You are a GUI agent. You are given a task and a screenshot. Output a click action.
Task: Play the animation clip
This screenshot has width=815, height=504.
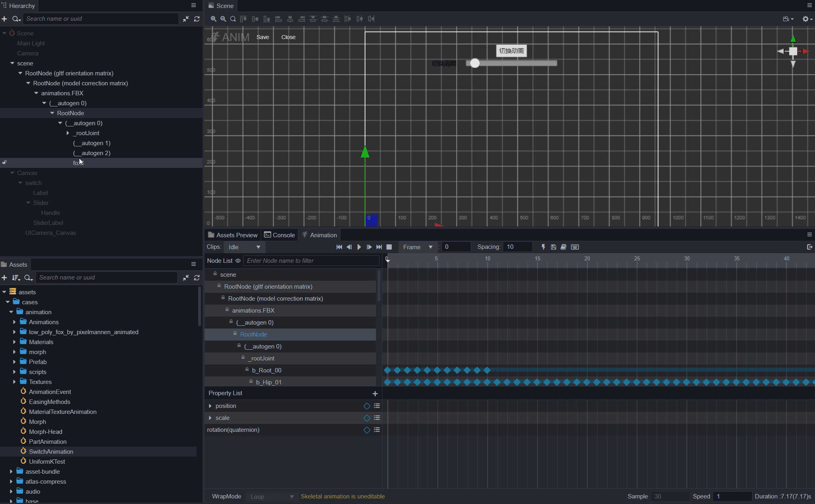pos(359,247)
